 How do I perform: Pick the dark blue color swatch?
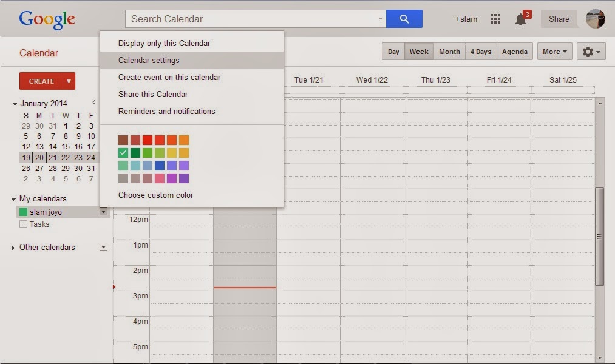click(x=160, y=166)
